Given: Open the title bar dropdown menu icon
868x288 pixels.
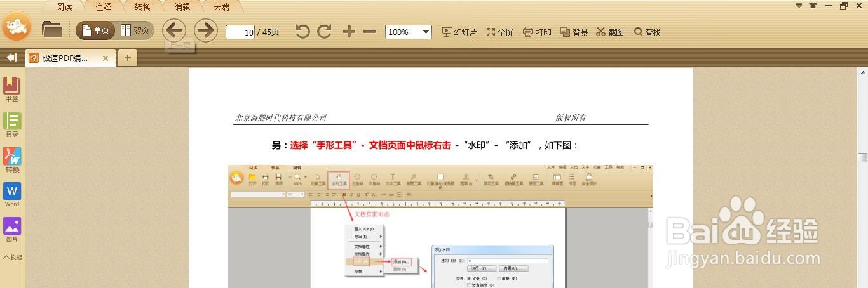Looking at the screenshot, I should (799, 5).
